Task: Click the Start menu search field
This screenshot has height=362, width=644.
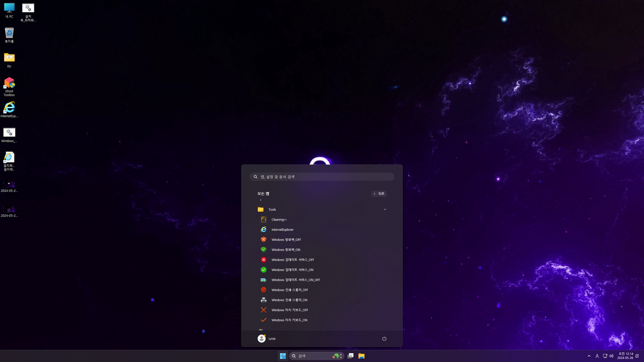Action: 322,177
